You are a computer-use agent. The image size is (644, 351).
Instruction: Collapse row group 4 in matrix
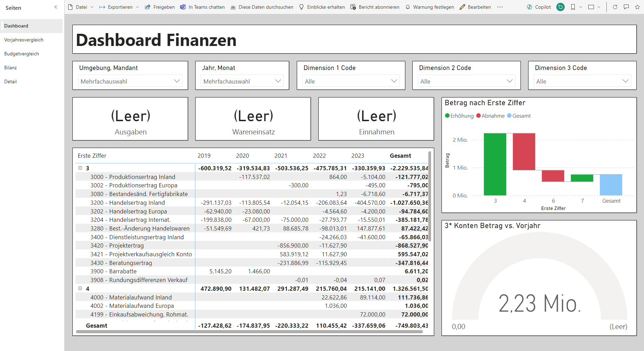[80, 289]
